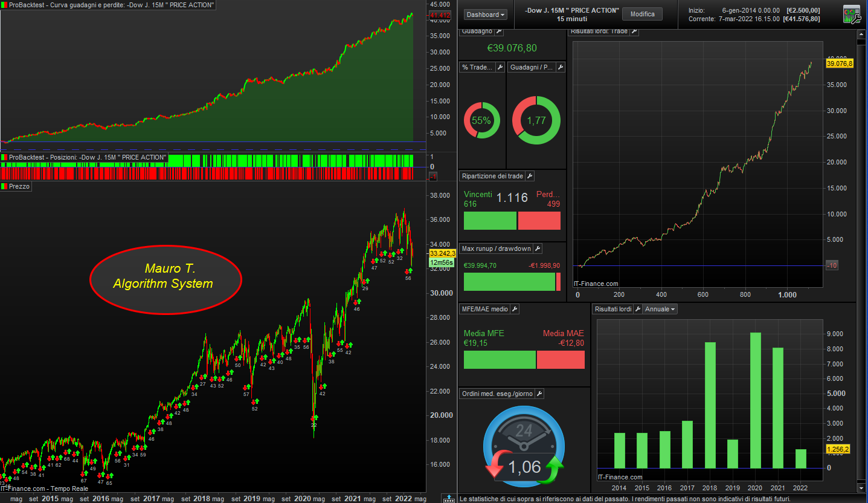
Task: Click the red Perdenti bar in trade distribution
Action: click(x=539, y=221)
